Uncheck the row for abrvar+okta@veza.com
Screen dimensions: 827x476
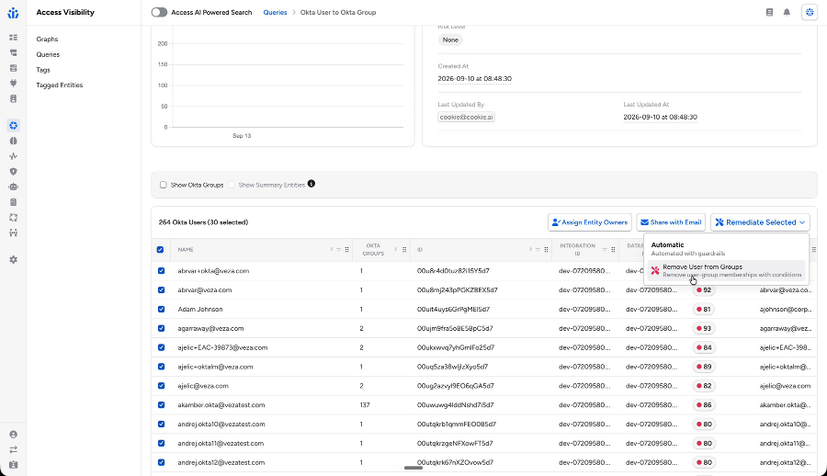coord(161,271)
